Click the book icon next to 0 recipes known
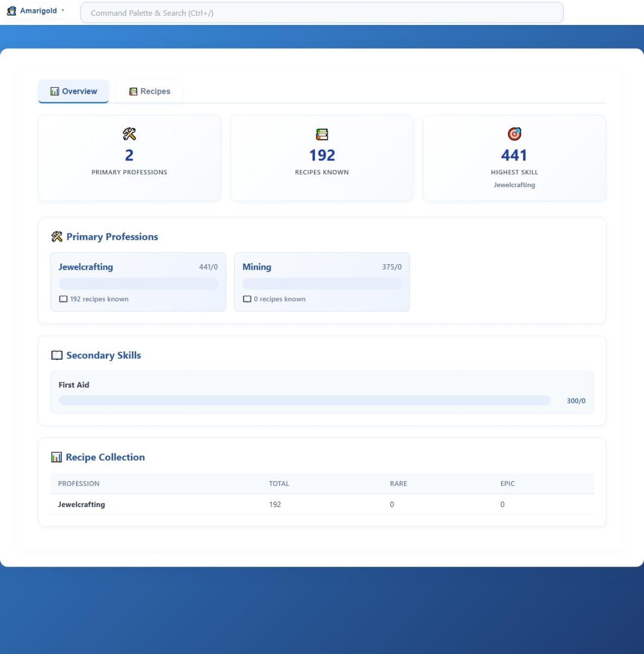 247,299
